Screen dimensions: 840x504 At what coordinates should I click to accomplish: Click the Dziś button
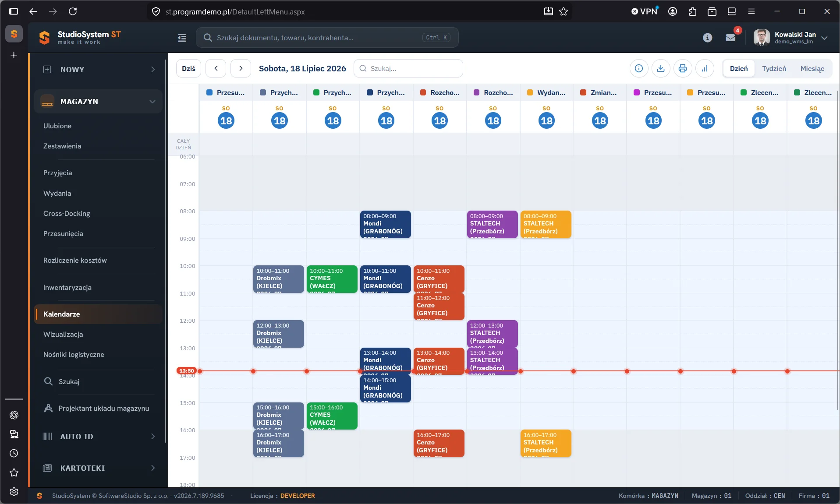click(189, 68)
